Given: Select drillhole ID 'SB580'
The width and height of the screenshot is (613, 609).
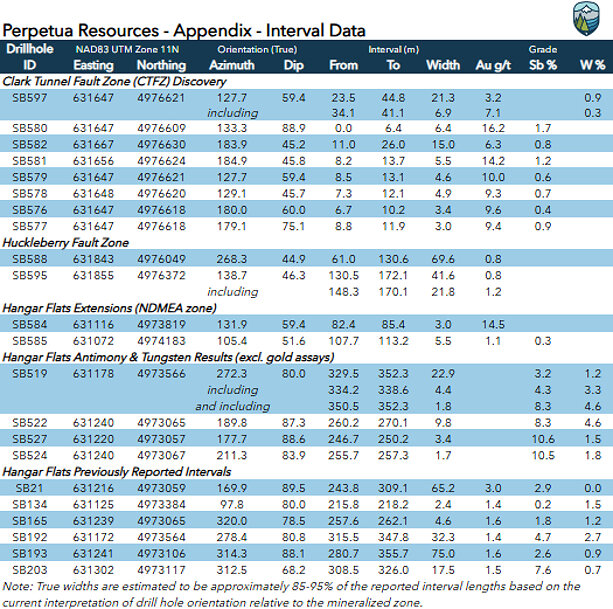Looking at the screenshot, I should pos(30,128).
